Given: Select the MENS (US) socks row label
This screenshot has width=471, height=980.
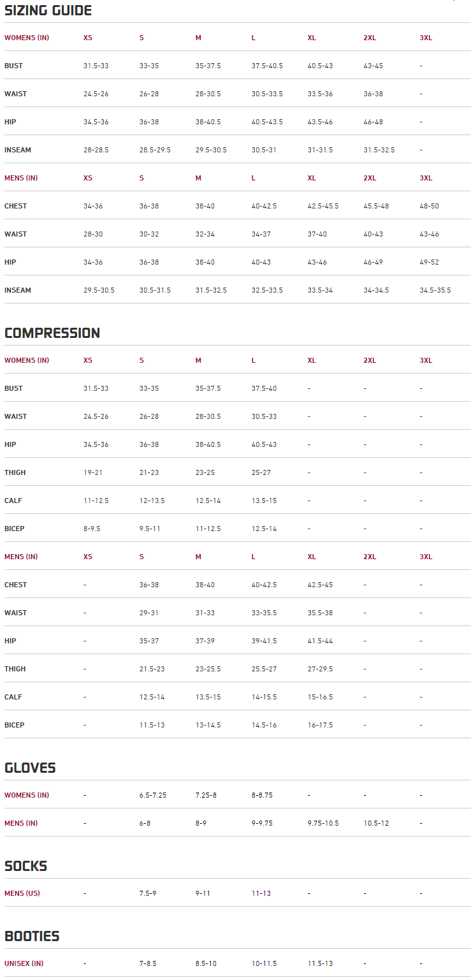Looking at the screenshot, I should click(22, 894).
